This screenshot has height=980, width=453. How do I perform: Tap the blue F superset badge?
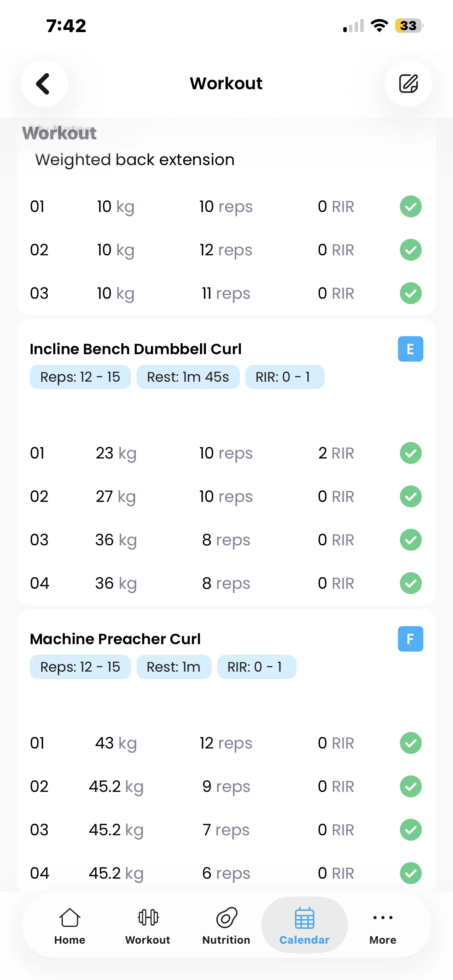pyautogui.click(x=410, y=639)
